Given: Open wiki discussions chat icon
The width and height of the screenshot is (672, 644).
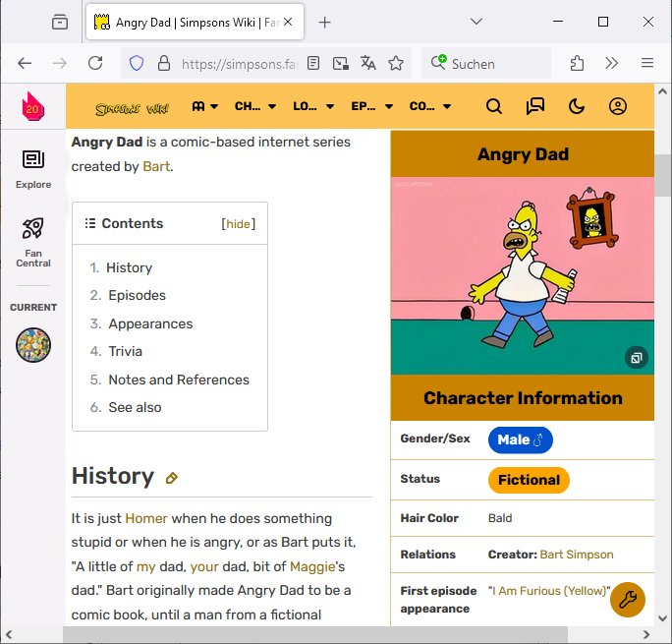Looking at the screenshot, I should (534, 106).
